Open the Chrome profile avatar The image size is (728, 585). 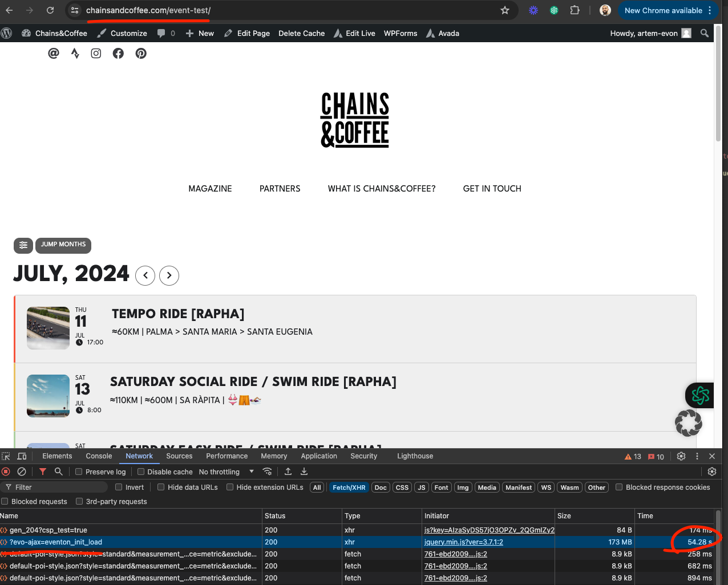coord(605,10)
